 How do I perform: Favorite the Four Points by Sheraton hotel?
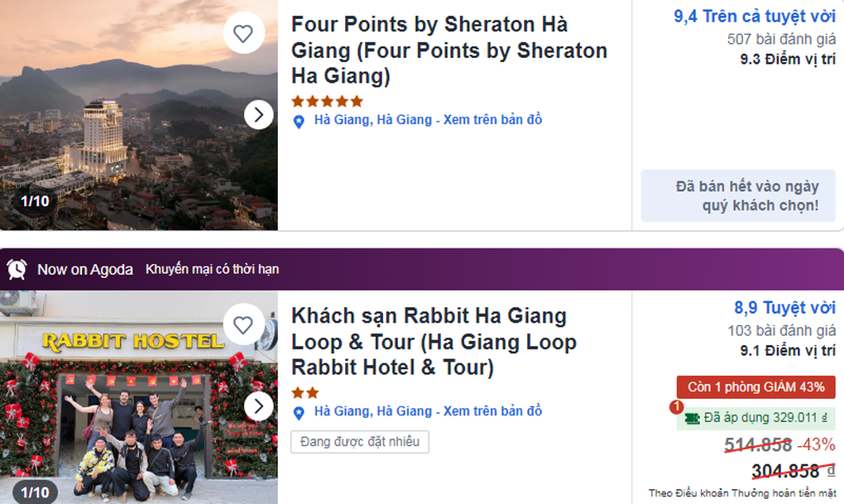[242, 34]
